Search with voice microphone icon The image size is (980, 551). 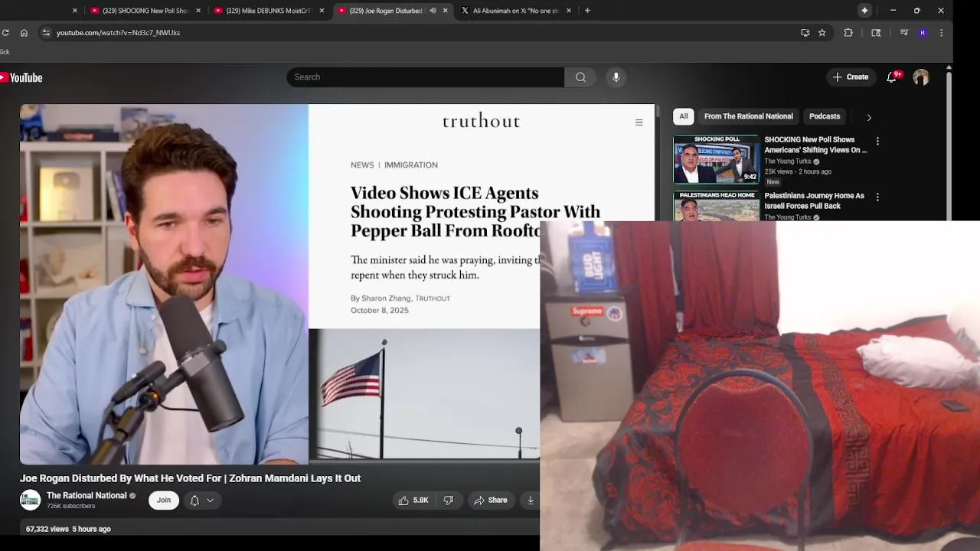point(616,77)
